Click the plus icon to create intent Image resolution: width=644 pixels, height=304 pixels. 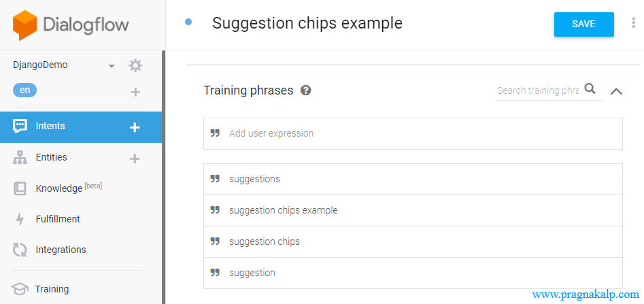point(135,126)
